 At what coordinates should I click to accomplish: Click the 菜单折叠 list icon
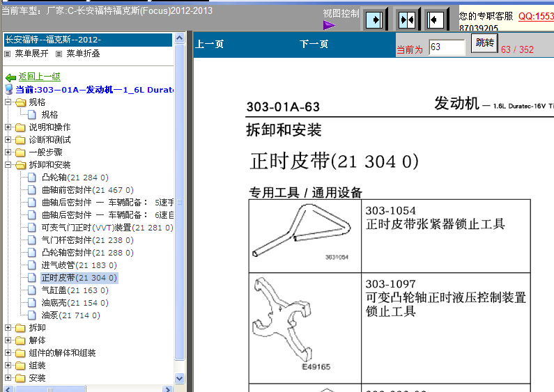pos(59,54)
